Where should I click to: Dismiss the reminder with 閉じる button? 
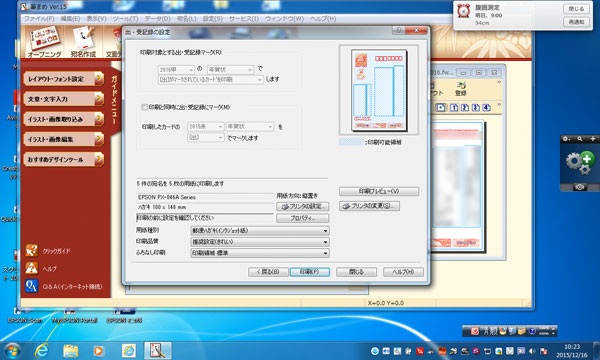tap(576, 9)
